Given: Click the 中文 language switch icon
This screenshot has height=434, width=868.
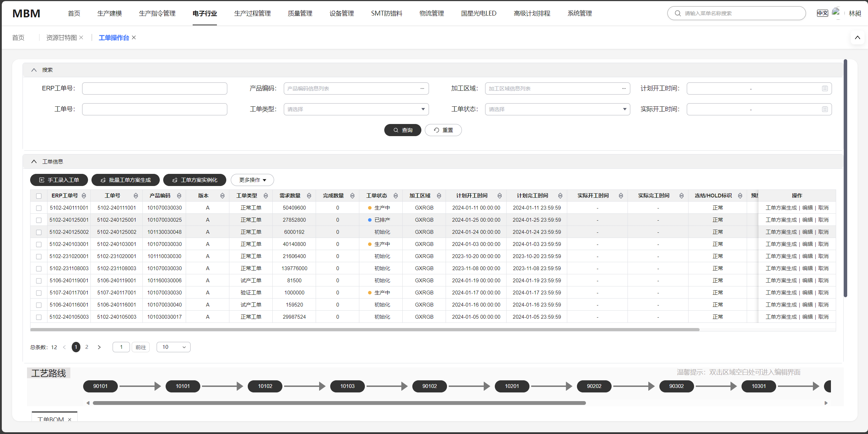Looking at the screenshot, I should coord(822,13).
